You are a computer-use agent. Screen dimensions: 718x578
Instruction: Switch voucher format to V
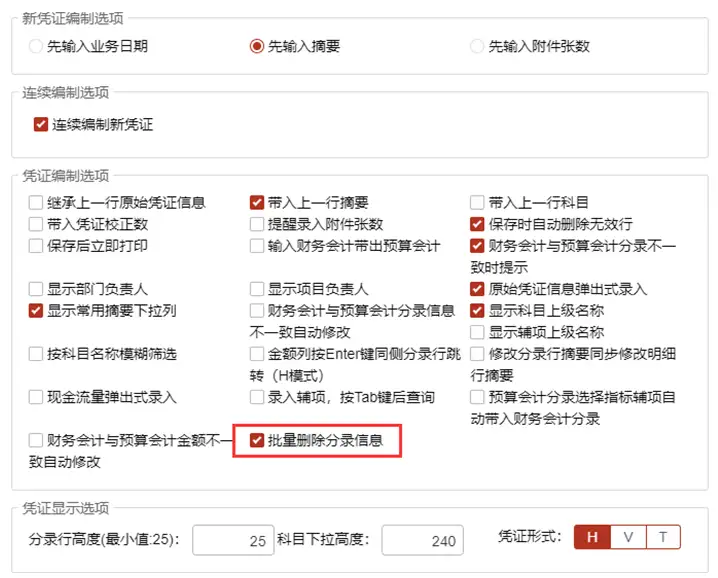click(x=628, y=537)
